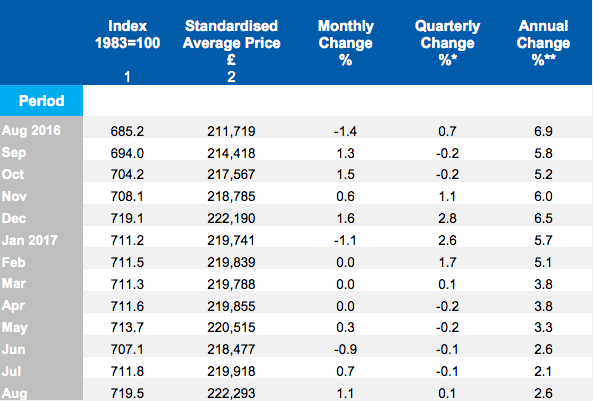Select monthly change value -1.4
The width and height of the screenshot is (593, 401).
(x=345, y=131)
